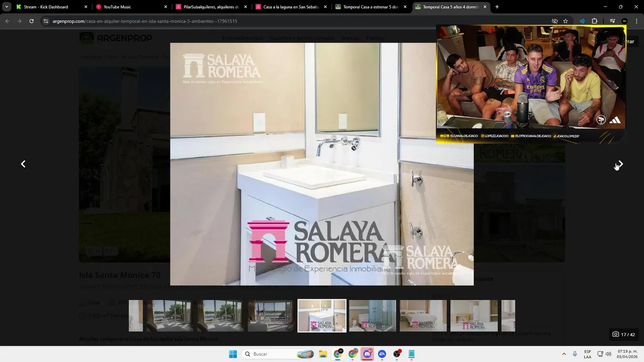The height and width of the screenshot is (362, 644).
Task: Select the dark window view thumbnail
Action: click(271, 316)
